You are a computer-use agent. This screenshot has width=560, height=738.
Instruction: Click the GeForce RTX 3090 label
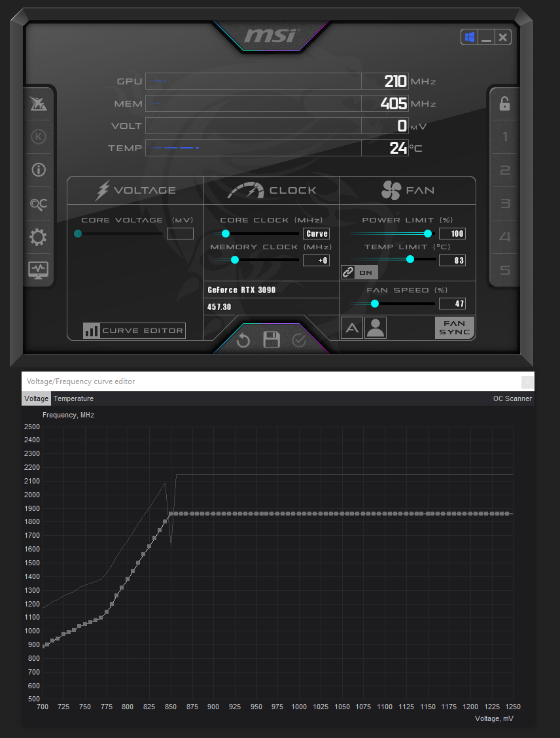pos(241,290)
